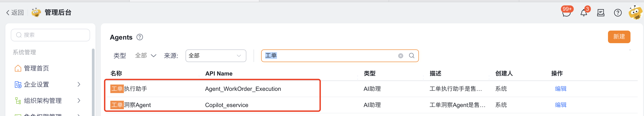
Task: Open the 类型 全部 dropdown filter
Action: [146, 56]
